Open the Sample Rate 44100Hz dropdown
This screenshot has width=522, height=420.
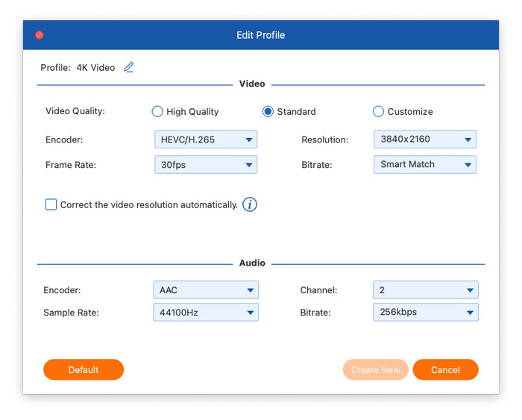click(205, 313)
